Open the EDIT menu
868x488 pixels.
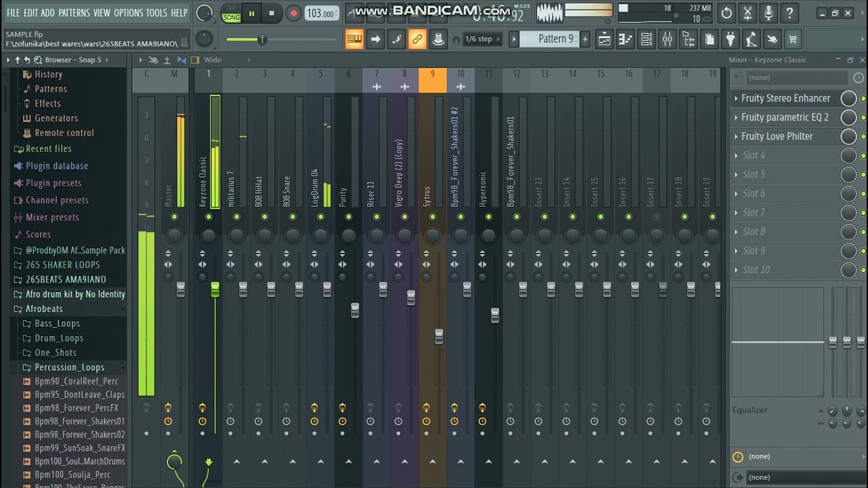coord(31,13)
